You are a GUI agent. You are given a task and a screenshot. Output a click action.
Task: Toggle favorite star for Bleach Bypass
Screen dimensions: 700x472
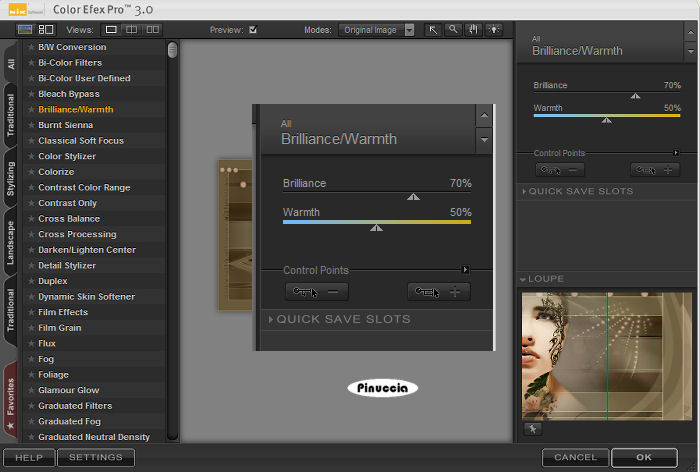pos(31,94)
